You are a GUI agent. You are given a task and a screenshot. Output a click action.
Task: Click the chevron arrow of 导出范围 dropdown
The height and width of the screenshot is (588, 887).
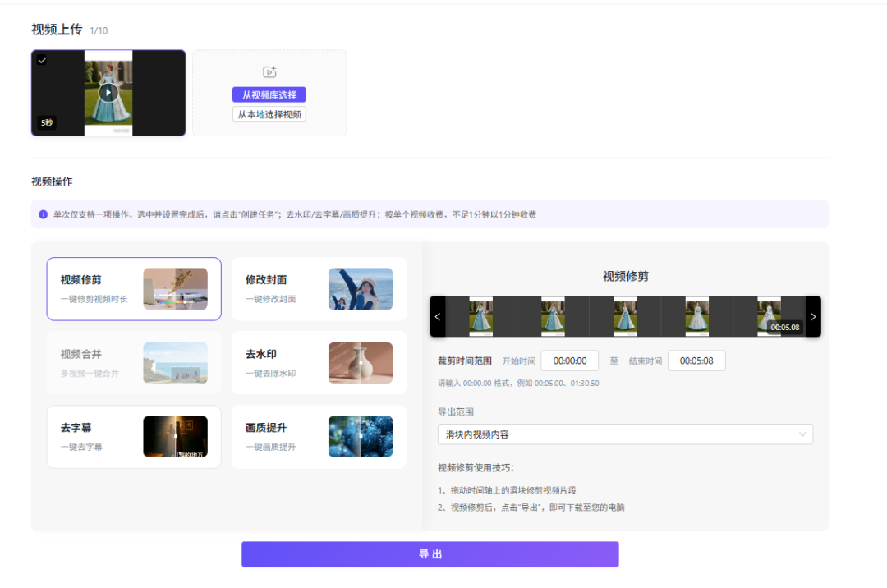(802, 434)
